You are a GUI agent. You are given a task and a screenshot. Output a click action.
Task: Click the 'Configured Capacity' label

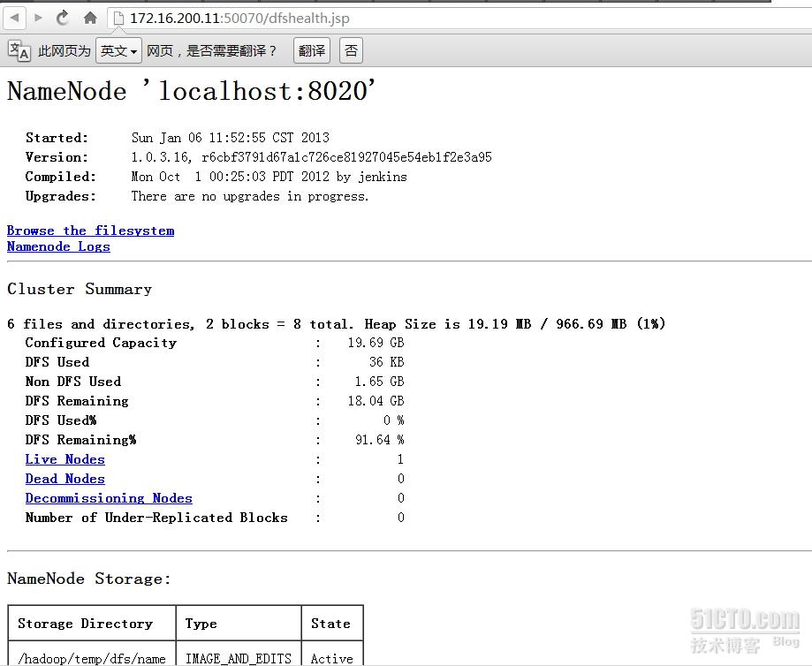pyautogui.click(x=101, y=343)
